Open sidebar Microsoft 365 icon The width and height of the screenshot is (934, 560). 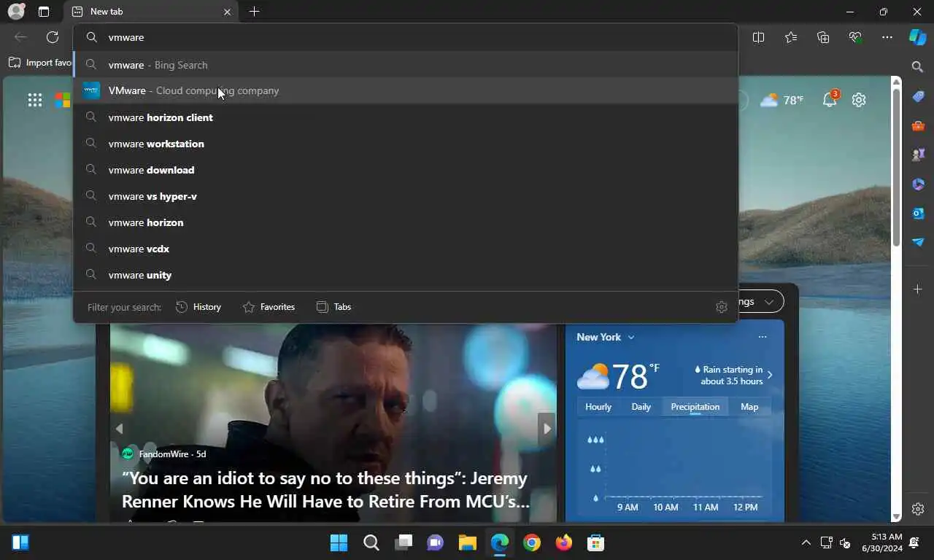coord(918,184)
